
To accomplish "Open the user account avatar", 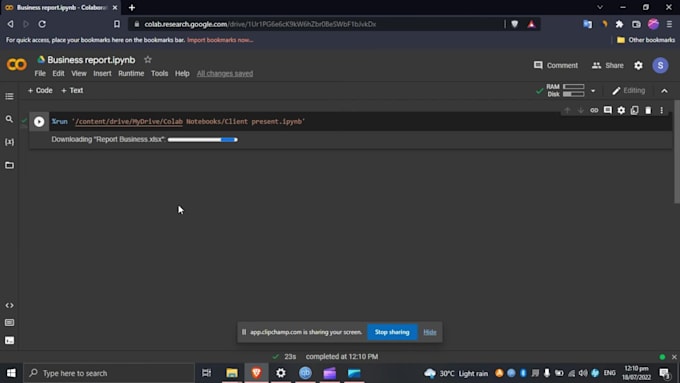I will coord(660,65).
